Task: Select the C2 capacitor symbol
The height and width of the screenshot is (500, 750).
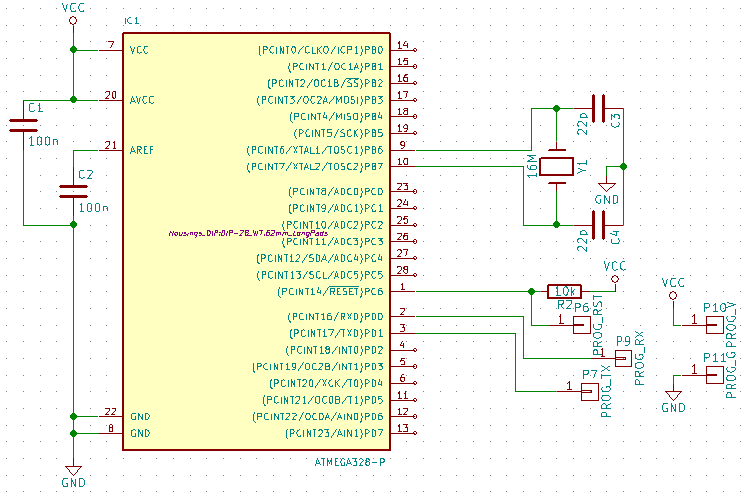Action: coord(71,190)
